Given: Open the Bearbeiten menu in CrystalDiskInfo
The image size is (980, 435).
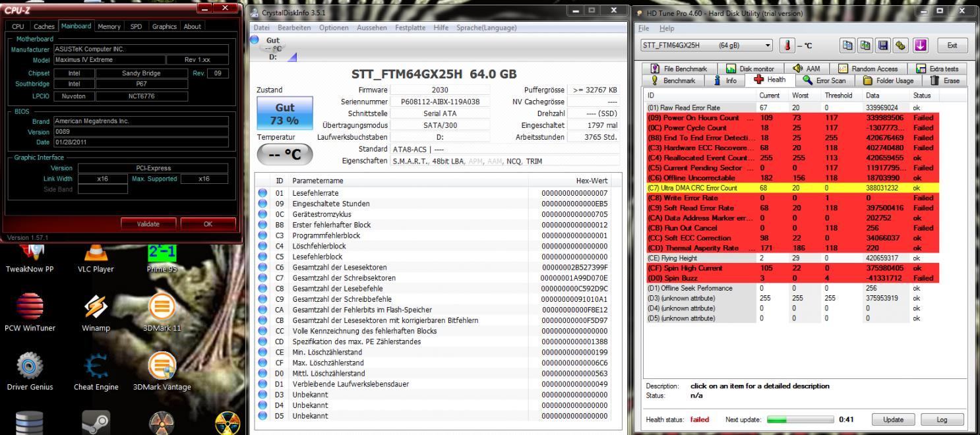Looking at the screenshot, I should click(x=295, y=27).
